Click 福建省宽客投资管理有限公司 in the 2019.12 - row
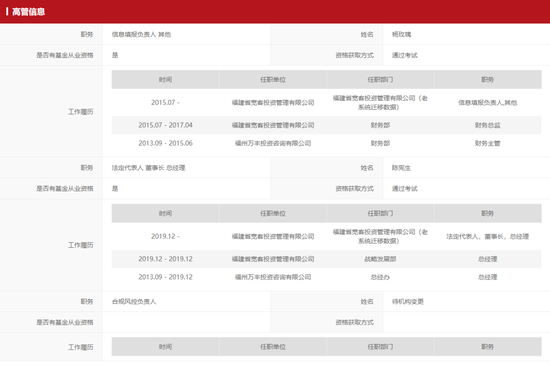 pyautogui.click(x=273, y=236)
